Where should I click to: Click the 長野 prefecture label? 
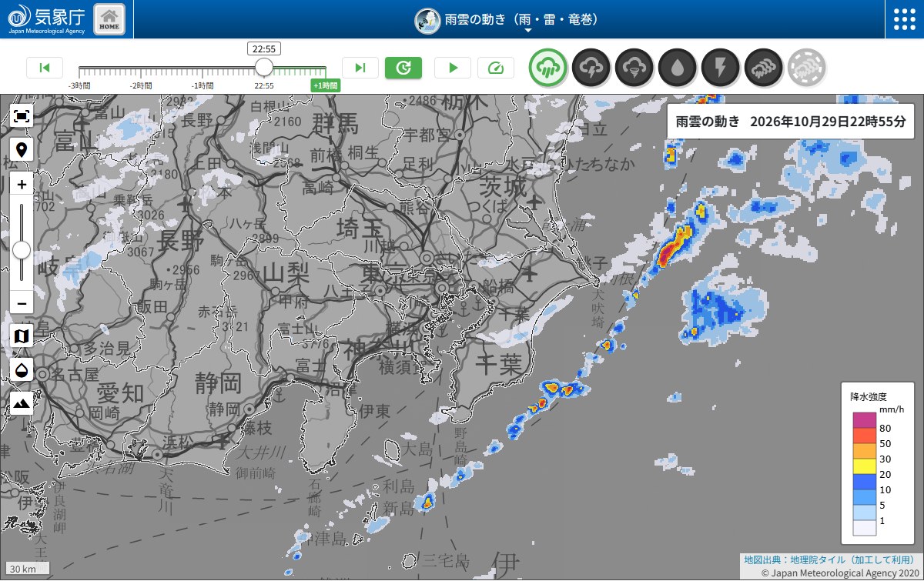181,240
